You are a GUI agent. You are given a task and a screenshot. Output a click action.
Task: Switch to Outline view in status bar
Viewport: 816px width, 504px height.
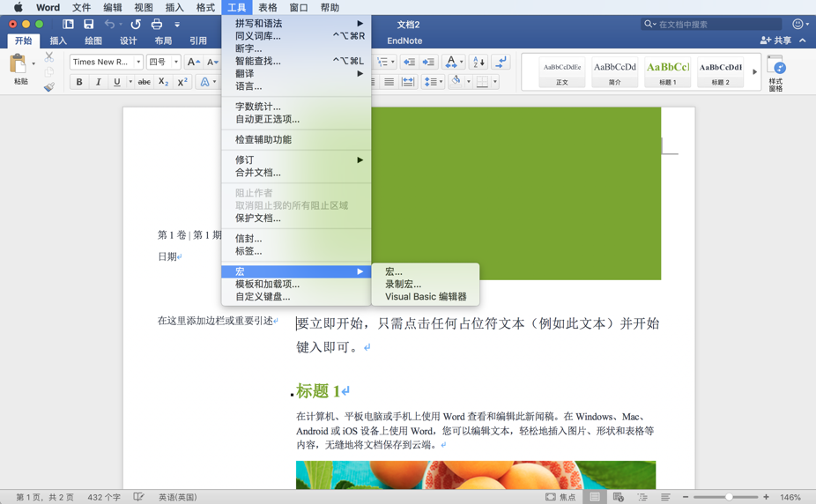tap(642, 497)
